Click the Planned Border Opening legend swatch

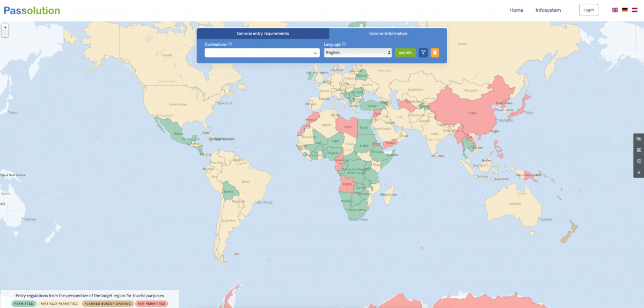click(x=108, y=304)
